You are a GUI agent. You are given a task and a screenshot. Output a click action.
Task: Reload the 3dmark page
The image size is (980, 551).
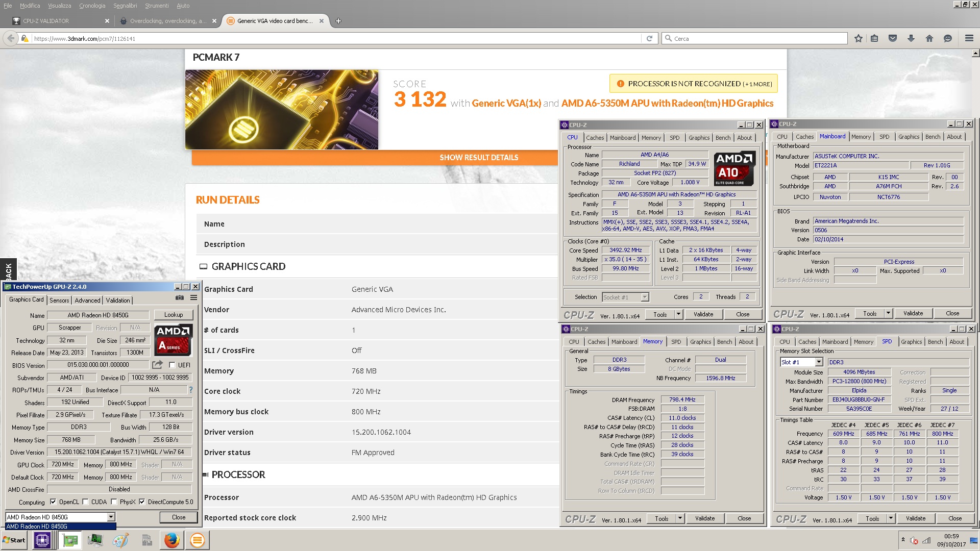pyautogui.click(x=649, y=38)
